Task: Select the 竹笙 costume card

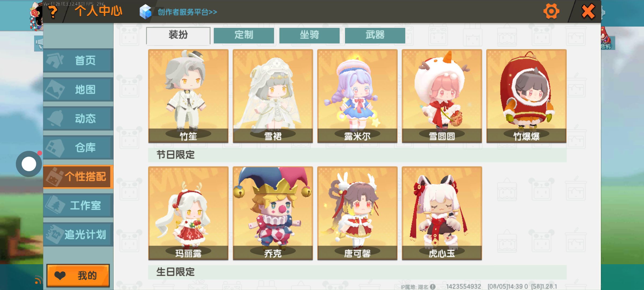Action: [x=188, y=96]
